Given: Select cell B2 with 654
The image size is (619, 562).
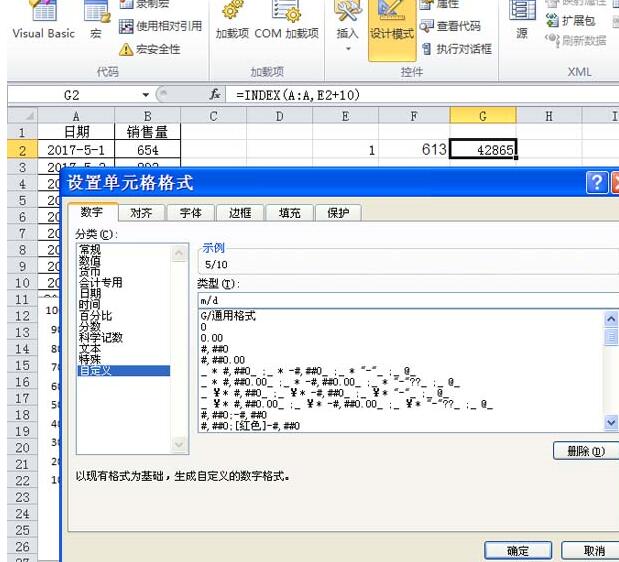Looking at the screenshot, I should 147,150.
